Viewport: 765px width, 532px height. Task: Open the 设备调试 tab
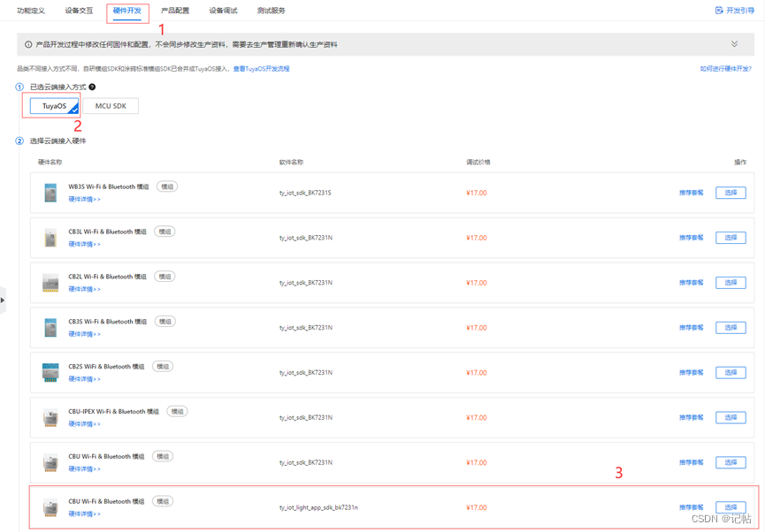223,11
